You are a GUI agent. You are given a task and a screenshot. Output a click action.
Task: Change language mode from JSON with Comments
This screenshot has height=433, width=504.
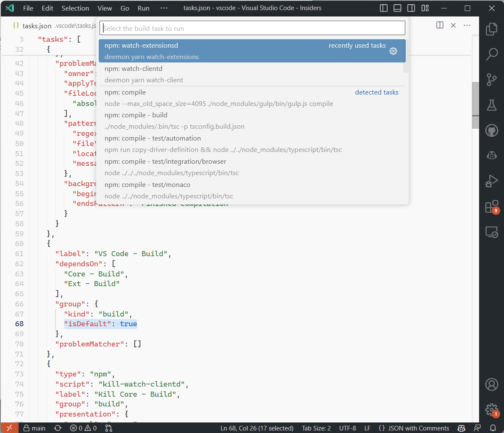tap(414, 428)
